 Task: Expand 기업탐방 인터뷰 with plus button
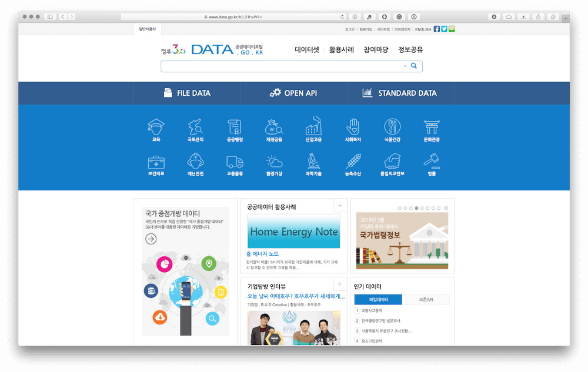pyautogui.click(x=340, y=284)
